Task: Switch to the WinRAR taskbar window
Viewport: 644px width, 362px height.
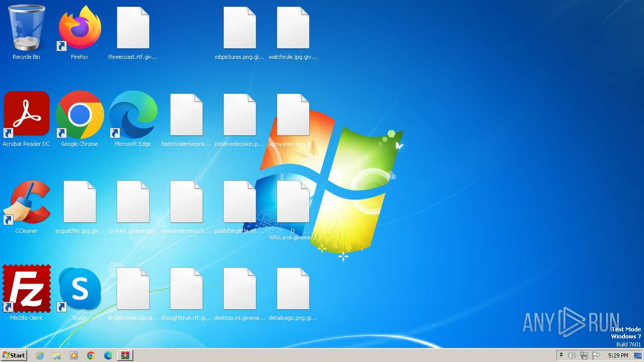Action: (x=125, y=355)
